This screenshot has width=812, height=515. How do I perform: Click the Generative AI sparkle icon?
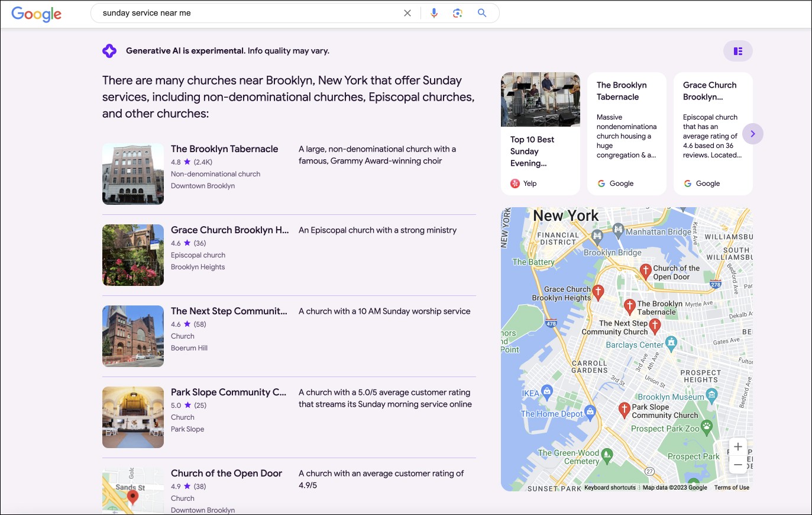tap(109, 51)
